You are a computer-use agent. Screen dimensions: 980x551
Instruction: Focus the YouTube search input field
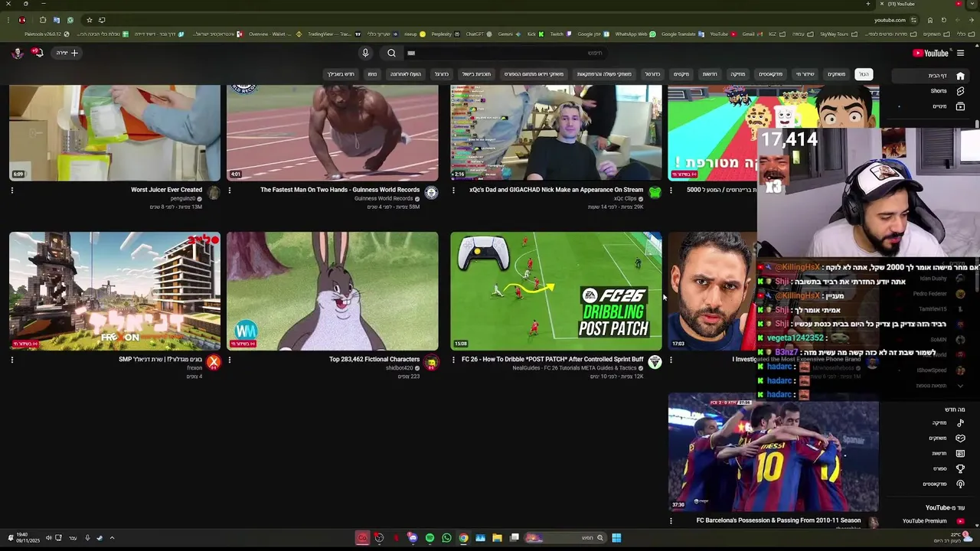(505, 53)
